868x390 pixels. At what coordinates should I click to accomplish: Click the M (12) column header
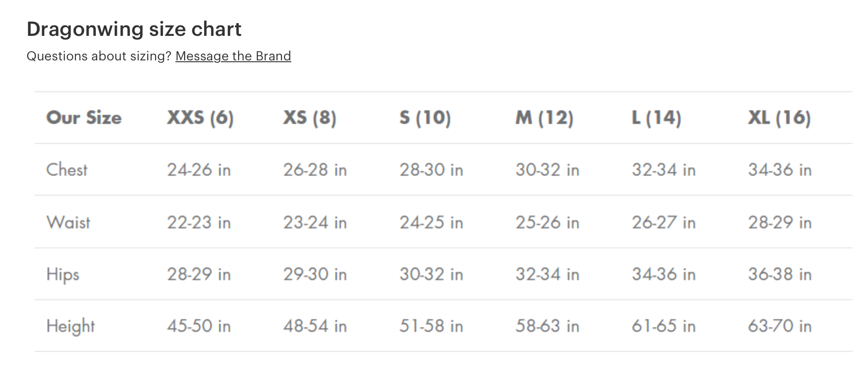tap(544, 118)
